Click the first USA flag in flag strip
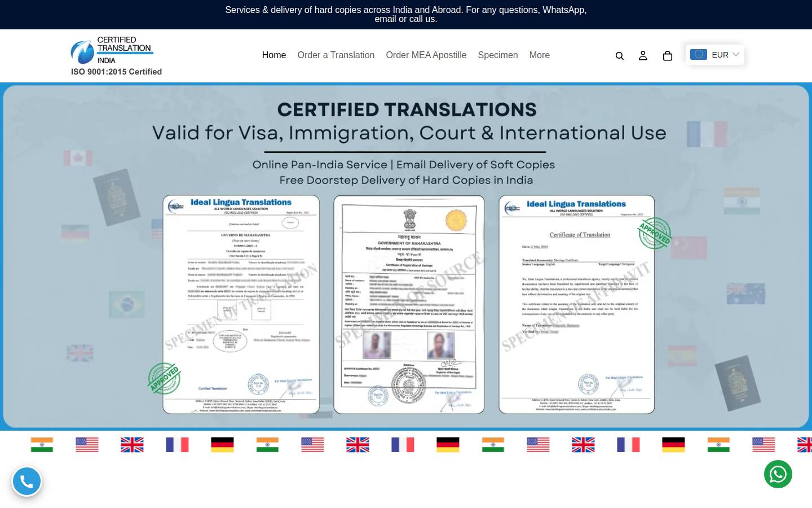Viewport: 812px width, 508px height. click(87, 445)
